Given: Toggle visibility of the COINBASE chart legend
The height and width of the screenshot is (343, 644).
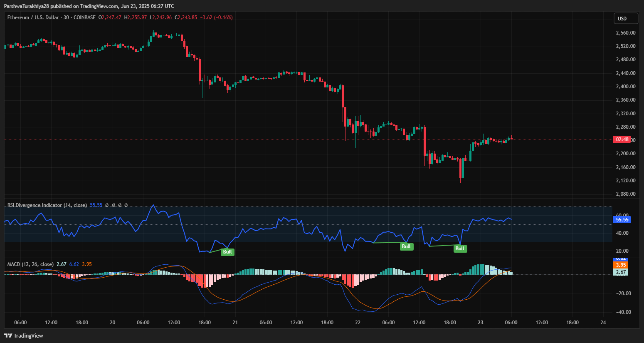Looking at the screenshot, I should pyautogui.click(x=84, y=17).
